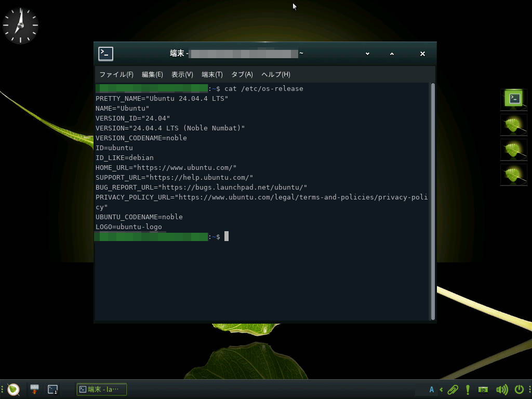
Task: Click the input method indicator A icon
Action: click(431, 389)
